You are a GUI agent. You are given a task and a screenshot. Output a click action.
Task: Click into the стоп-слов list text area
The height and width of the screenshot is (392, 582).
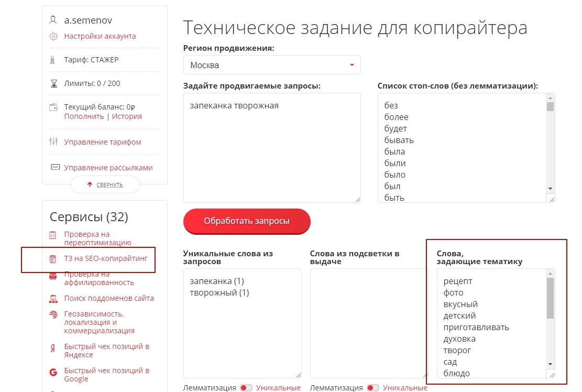click(x=462, y=148)
